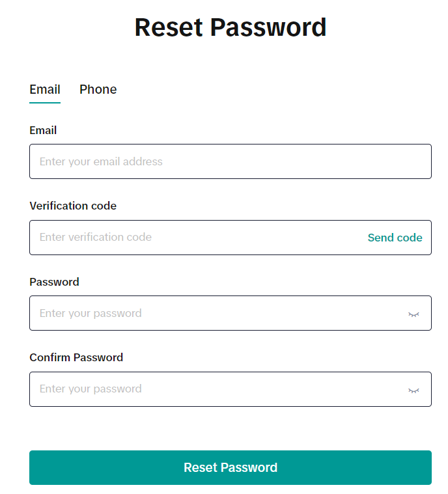Show the typed password characters
Screen dimensions: 448x494
pyautogui.click(x=413, y=314)
